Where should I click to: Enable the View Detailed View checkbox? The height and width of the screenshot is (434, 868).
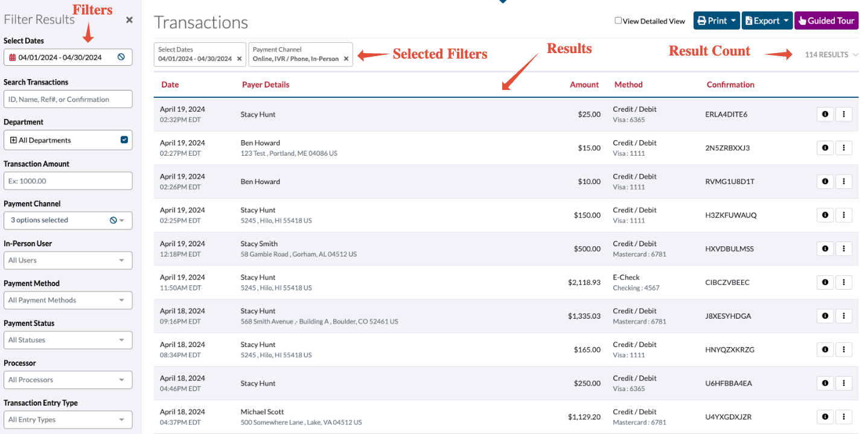click(x=618, y=21)
